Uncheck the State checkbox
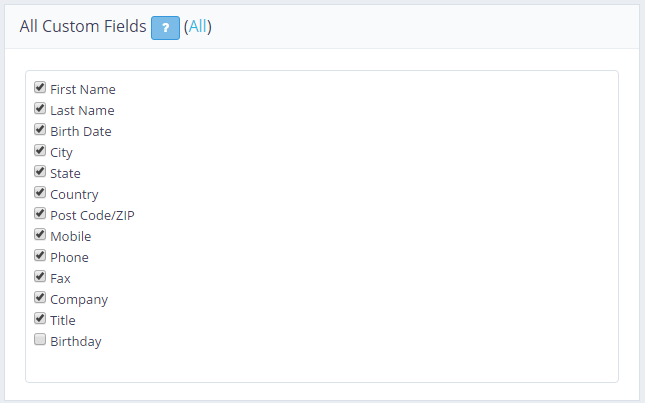 click(40, 172)
